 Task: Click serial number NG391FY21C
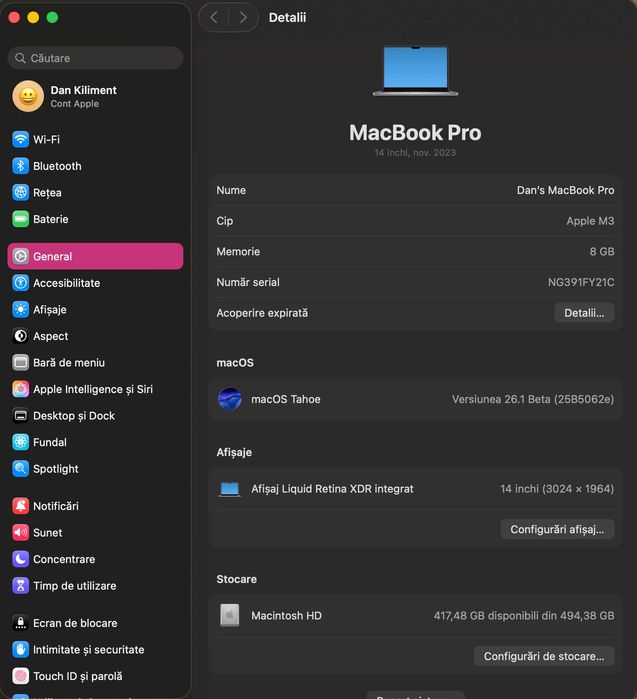point(581,282)
